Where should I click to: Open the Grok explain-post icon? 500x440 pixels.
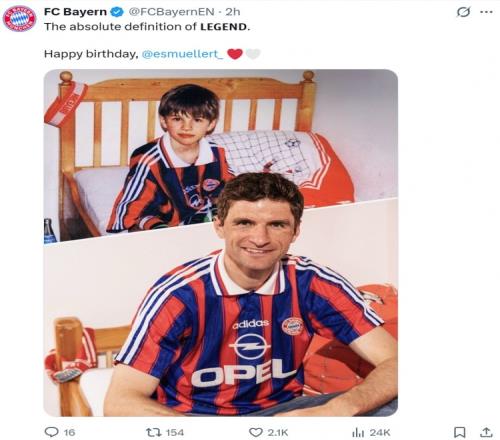(463, 12)
